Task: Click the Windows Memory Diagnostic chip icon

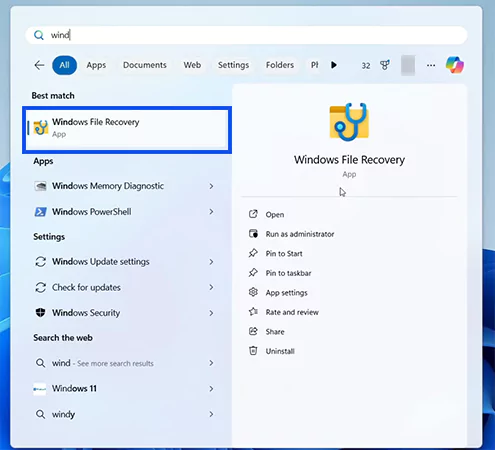Action: coord(41,186)
